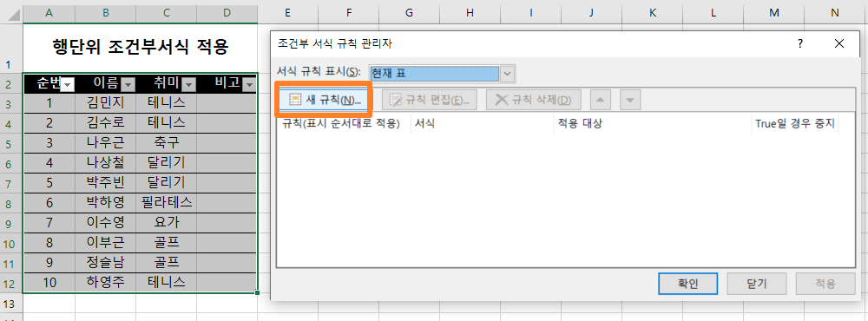Click the disabled 규칙 편집 button
868x321 pixels.
coord(431,100)
